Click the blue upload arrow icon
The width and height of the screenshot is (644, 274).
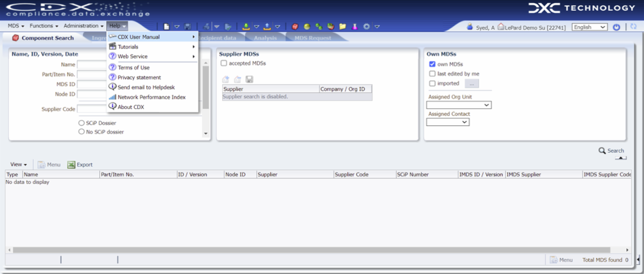point(267,26)
